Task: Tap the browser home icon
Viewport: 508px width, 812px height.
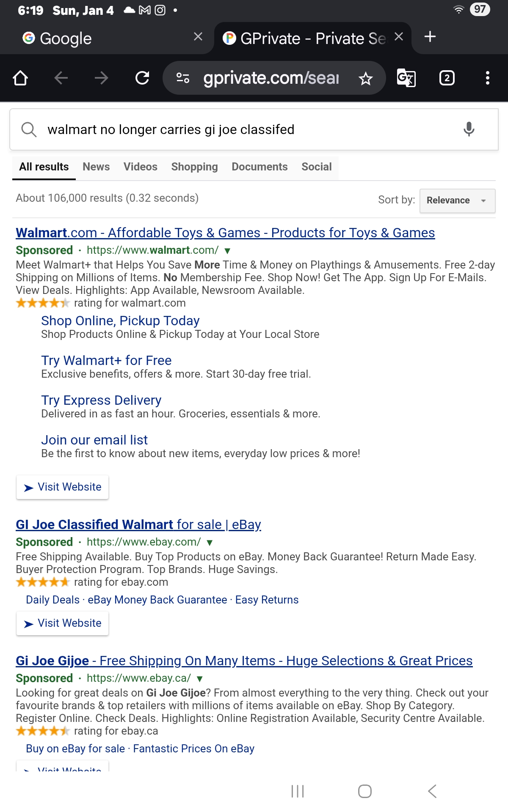Action: coord(20,78)
